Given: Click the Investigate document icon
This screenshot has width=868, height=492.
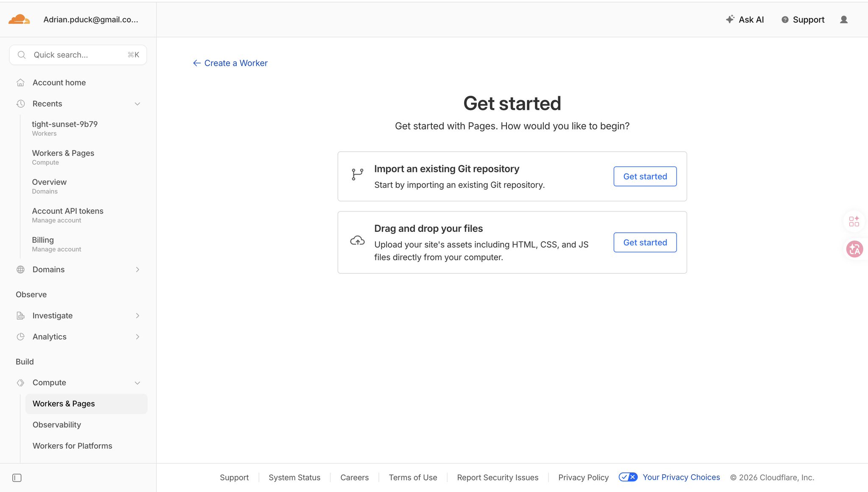Looking at the screenshot, I should 20,316.
